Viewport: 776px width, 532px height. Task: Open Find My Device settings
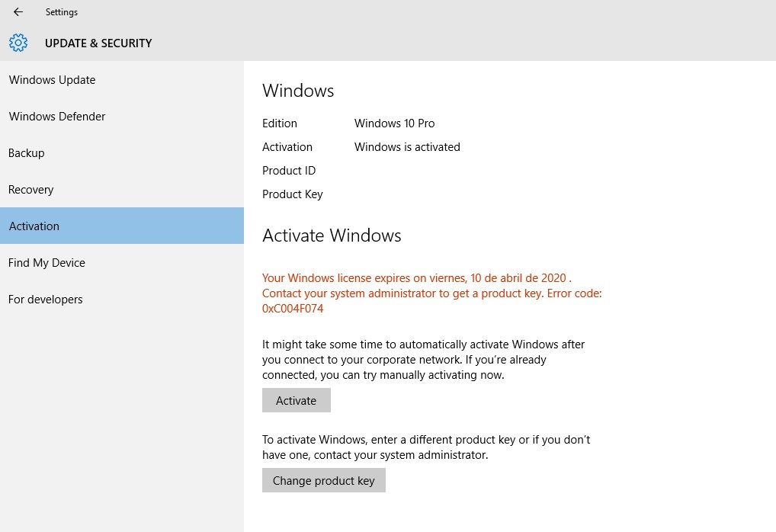click(122, 263)
